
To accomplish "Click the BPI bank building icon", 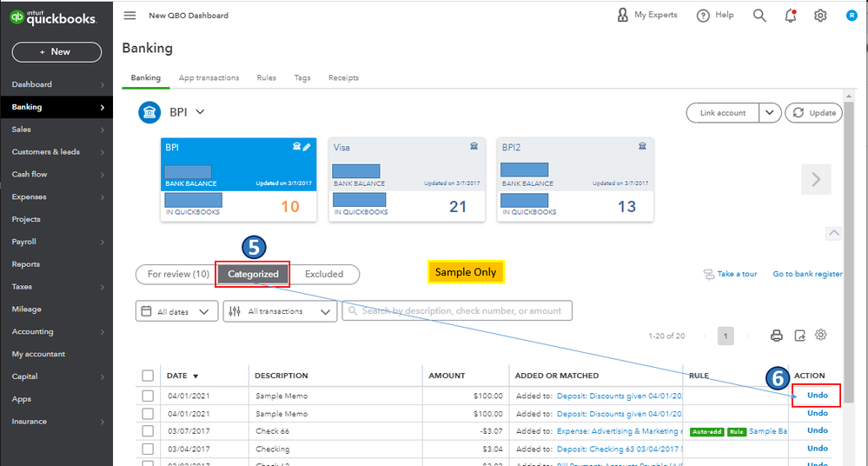I will pyautogui.click(x=149, y=112).
